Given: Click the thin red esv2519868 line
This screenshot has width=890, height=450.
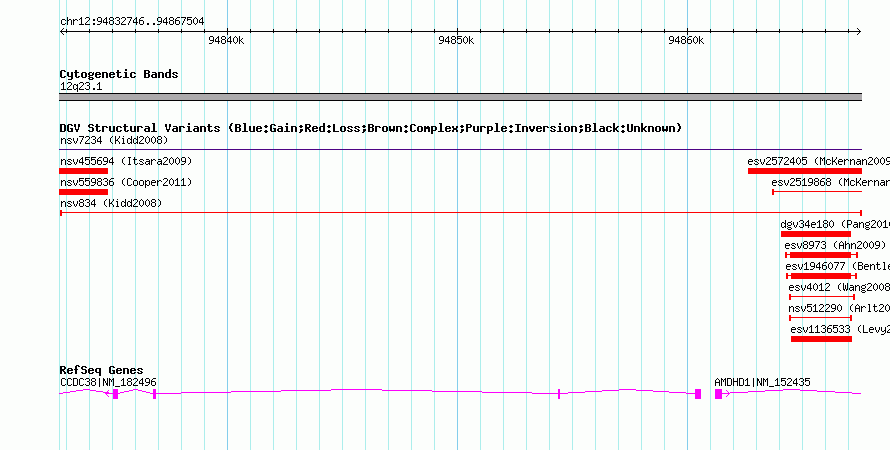Looking at the screenshot, I should click(817, 192).
